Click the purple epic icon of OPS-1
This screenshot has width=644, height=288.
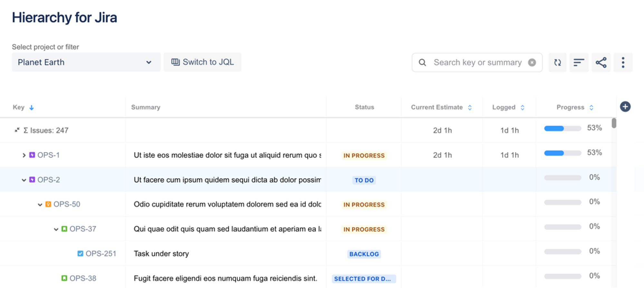pyautogui.click(x=32, y=155)
